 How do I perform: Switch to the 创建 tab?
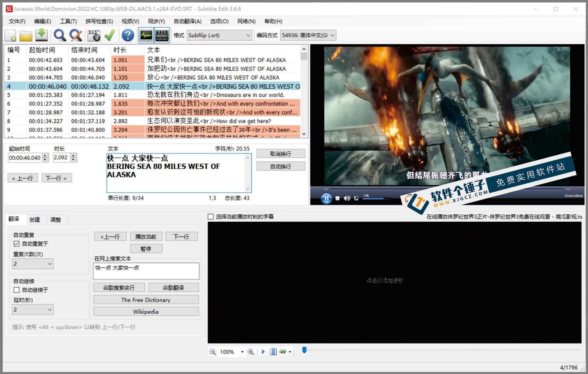pos(35,220)
